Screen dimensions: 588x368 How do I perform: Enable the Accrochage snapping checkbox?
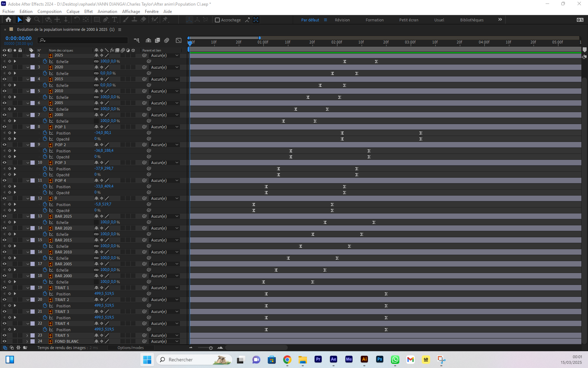click(x=217, y=20)
